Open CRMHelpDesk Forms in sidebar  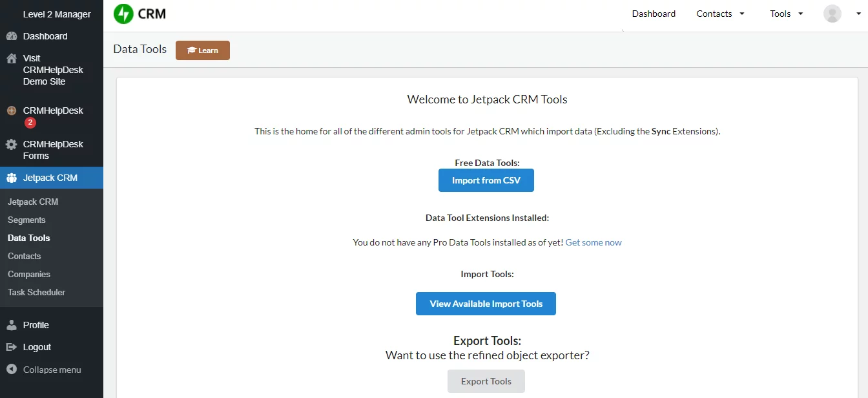(x=52, y=150)
